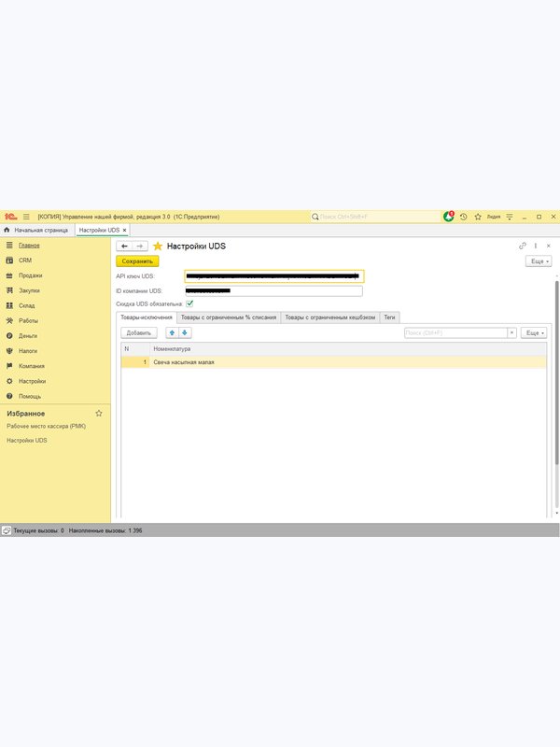Click the Сохранить button

[137, 261]
